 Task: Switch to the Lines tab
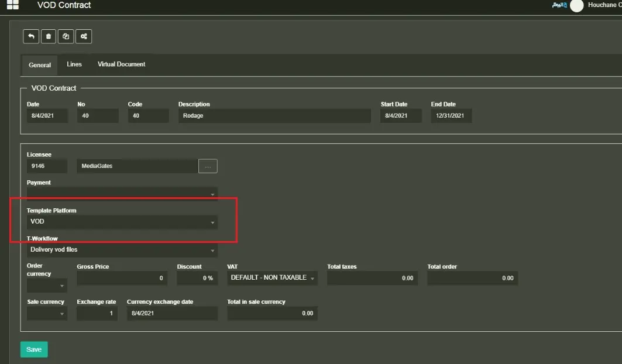coord(74,64)
